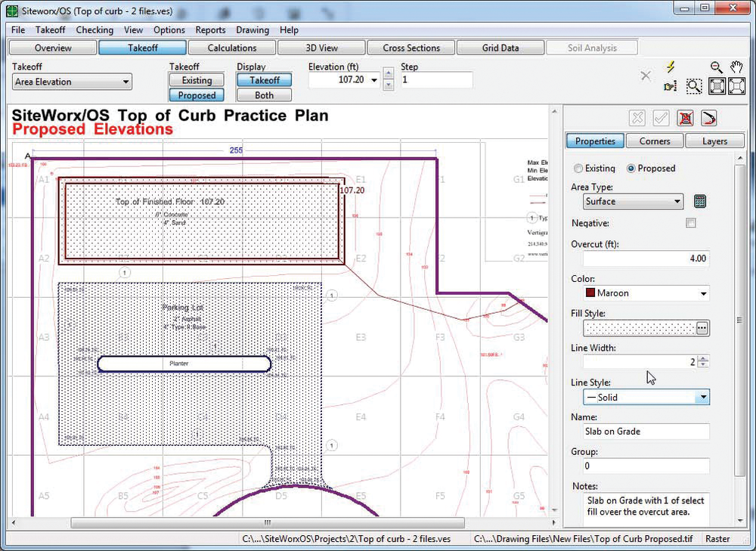The height and width of the screenshot is (551, 756).
Task: Toggle Proposed takeoff button
Action: pos(197,95)
